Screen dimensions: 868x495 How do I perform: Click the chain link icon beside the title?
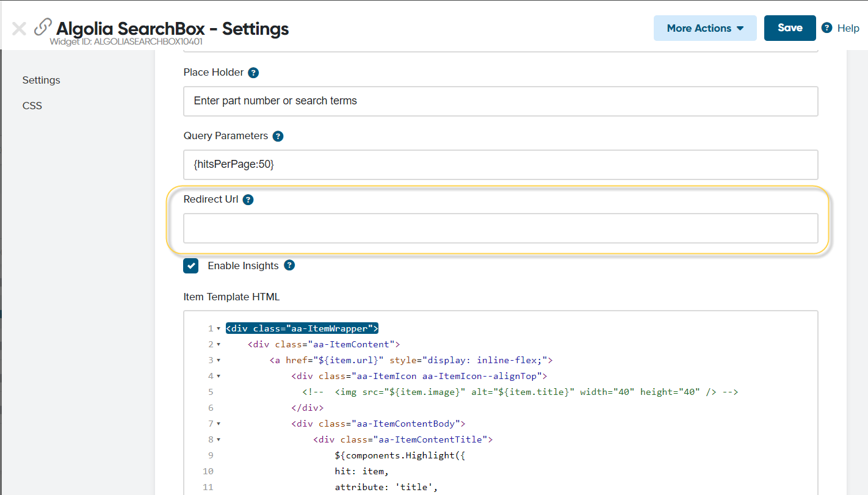43,27
